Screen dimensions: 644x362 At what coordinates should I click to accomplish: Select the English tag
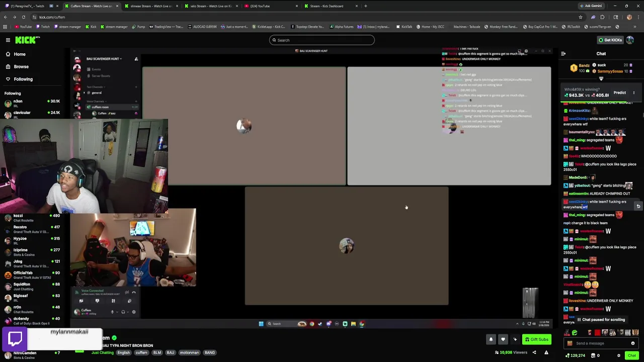point(124,352)
